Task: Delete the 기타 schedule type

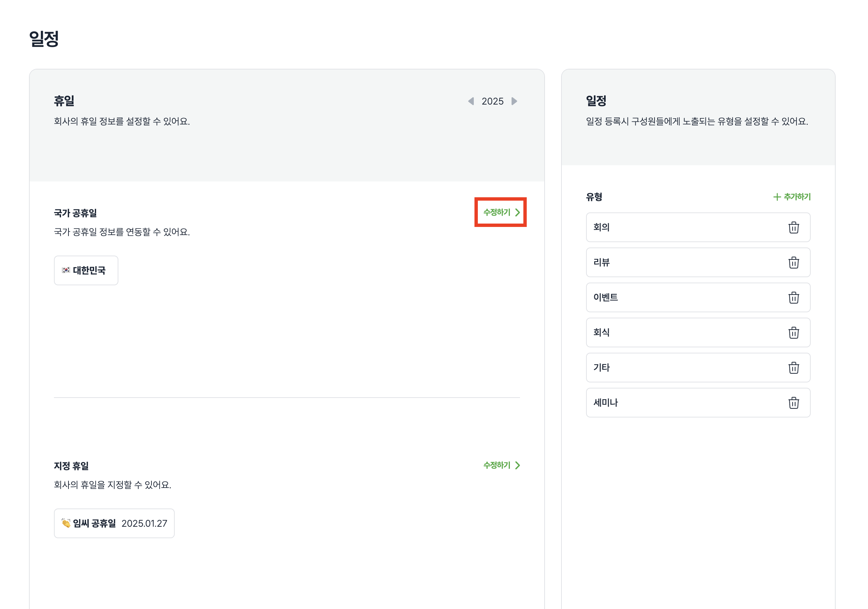Action: tap(793, 368)
